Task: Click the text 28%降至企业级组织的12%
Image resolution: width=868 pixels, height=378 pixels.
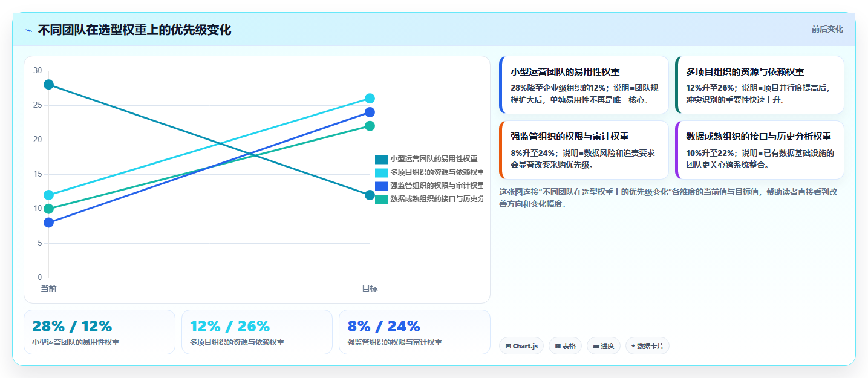Action: point(558,88)
